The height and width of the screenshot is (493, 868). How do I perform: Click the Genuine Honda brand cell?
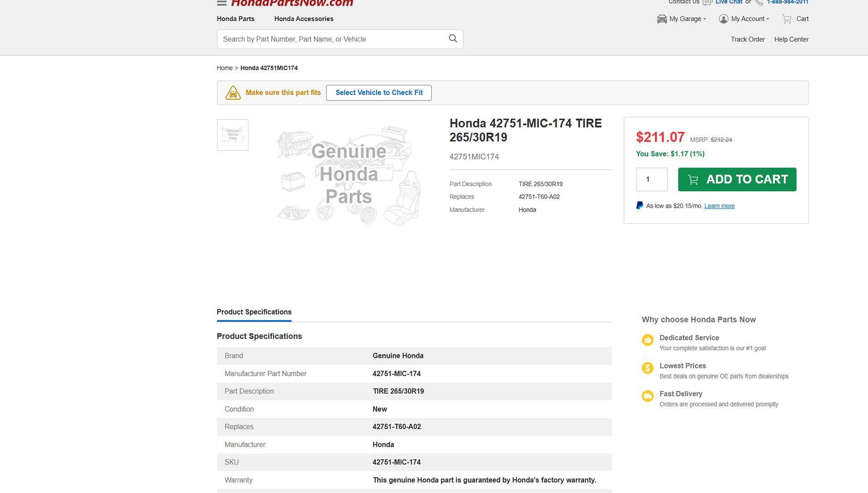398,356
